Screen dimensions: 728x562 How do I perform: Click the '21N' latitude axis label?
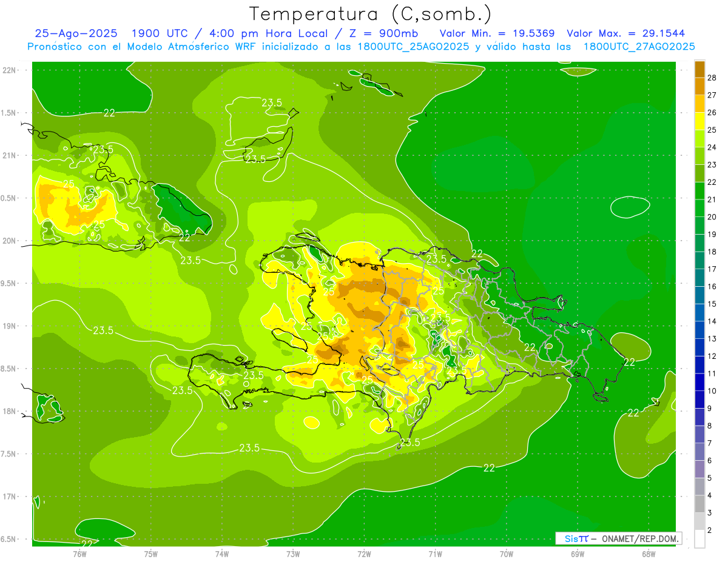(x=9, y=156)
